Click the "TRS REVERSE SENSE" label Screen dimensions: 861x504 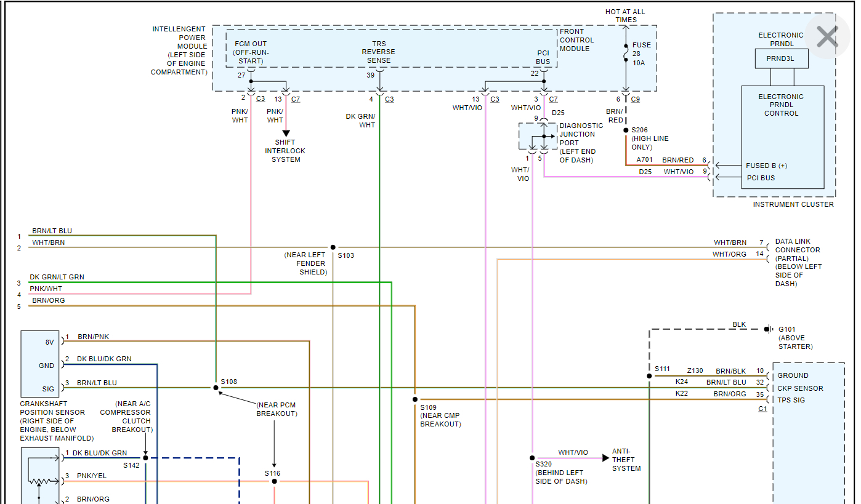tap(378, 52)
